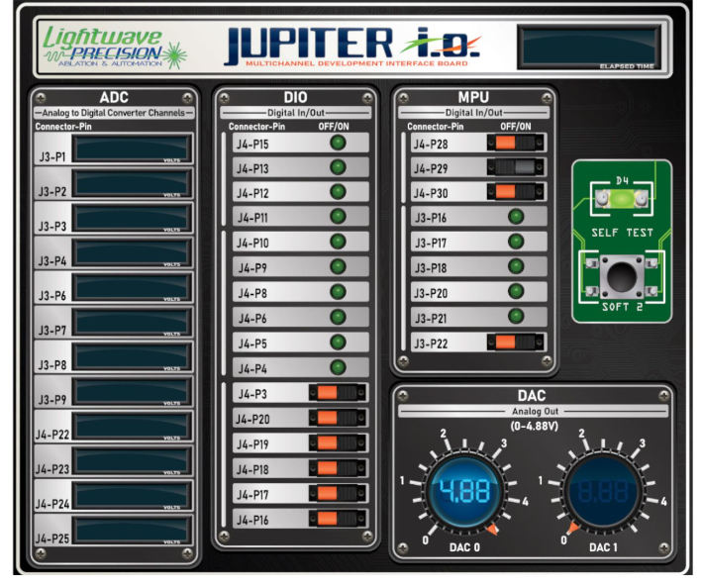Click the DAC 1 knob
The width and height of the screenshot is (702, 588).
(603, 491)
